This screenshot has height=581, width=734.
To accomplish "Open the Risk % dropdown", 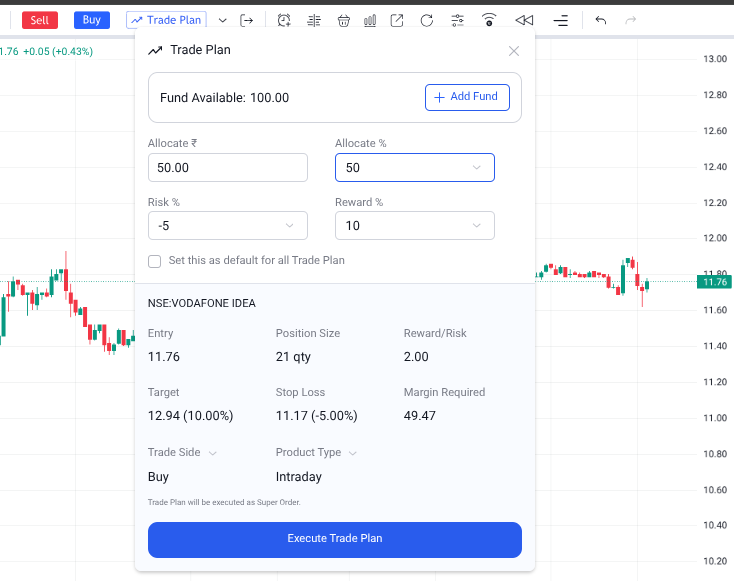I will click(227, 226).
